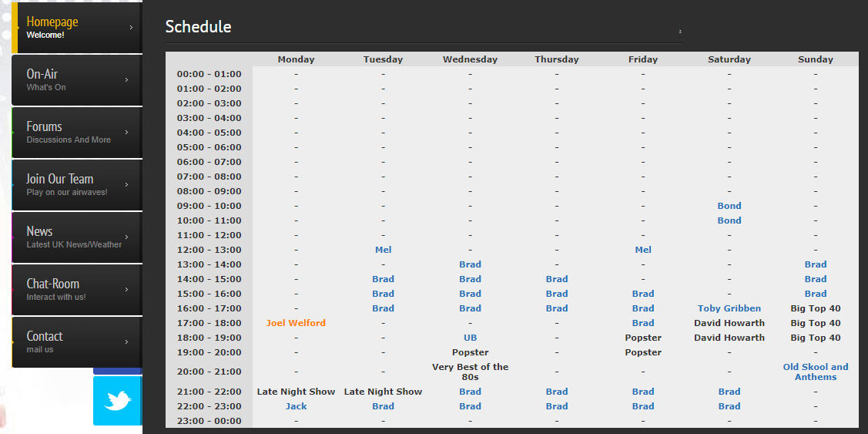Click Brad in Thursday's 14:00 - 15:00 slot
The width and height of the screenshot is (868, 434).
(x=556, y=279)
